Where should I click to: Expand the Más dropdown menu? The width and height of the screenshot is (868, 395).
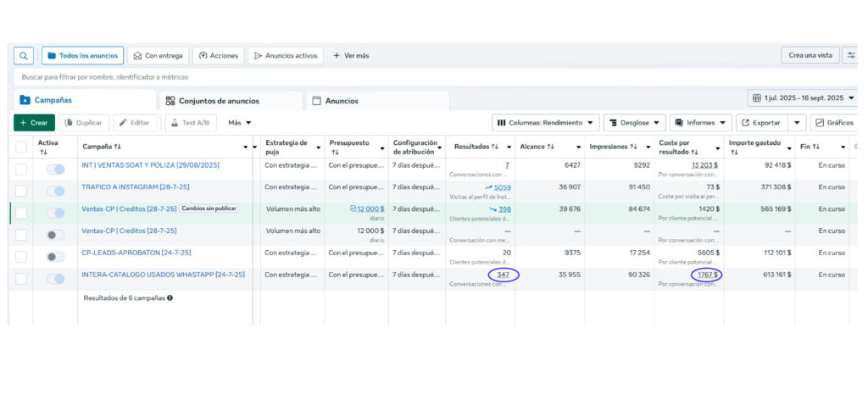click(x=239, y=122)
